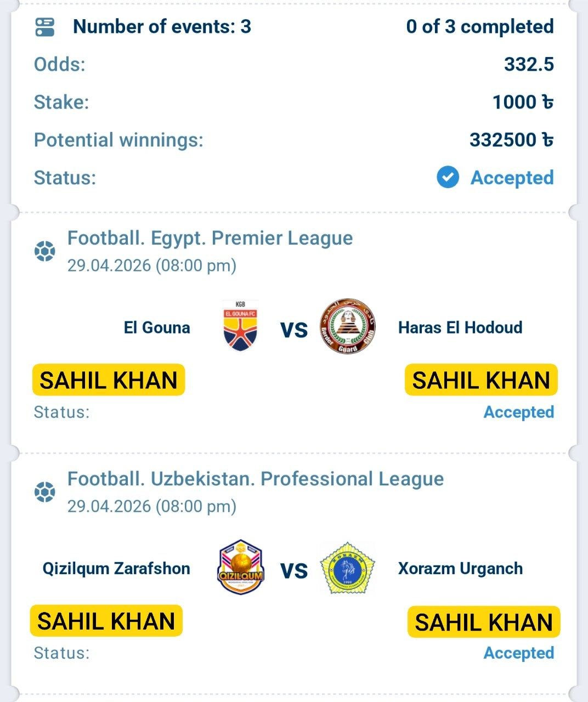Tap the Uzbekistan Professional League football icon
Image resolution: width=588 pixels, height=702 pixels.
tap(45, 492)
